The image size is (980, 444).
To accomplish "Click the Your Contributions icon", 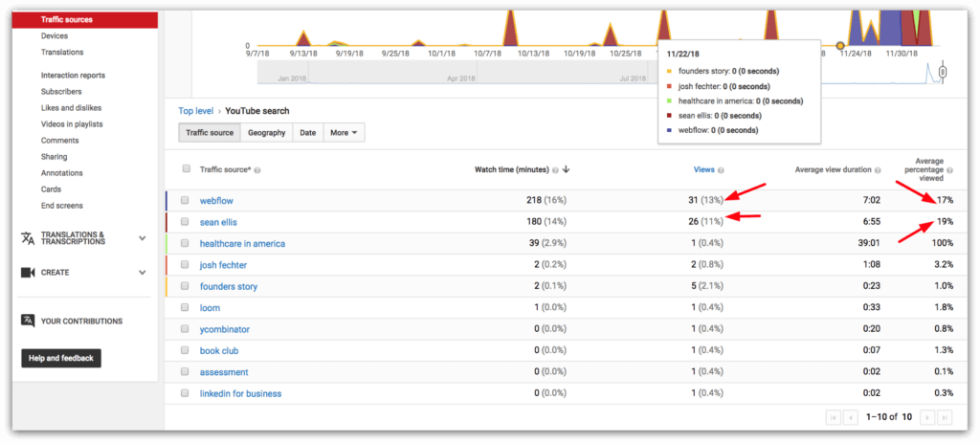I will click(x=28, y=321).
